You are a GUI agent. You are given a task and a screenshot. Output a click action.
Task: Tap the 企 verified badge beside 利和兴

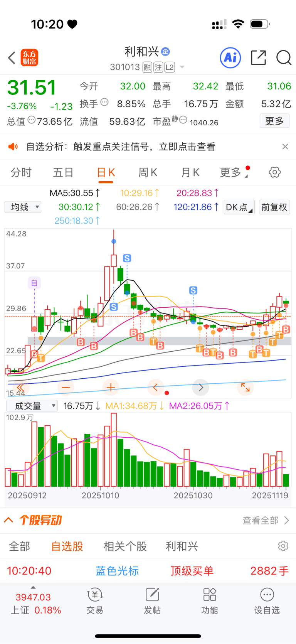coord(165,52)
